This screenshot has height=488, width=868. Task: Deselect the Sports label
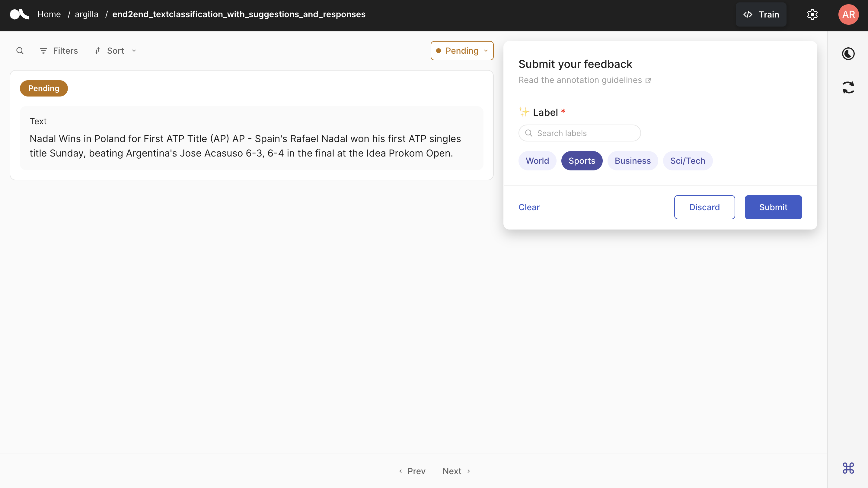(582, 161)
